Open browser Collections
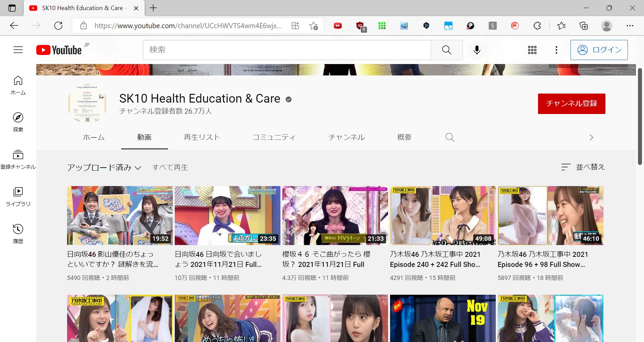 (x=584, y=26)
